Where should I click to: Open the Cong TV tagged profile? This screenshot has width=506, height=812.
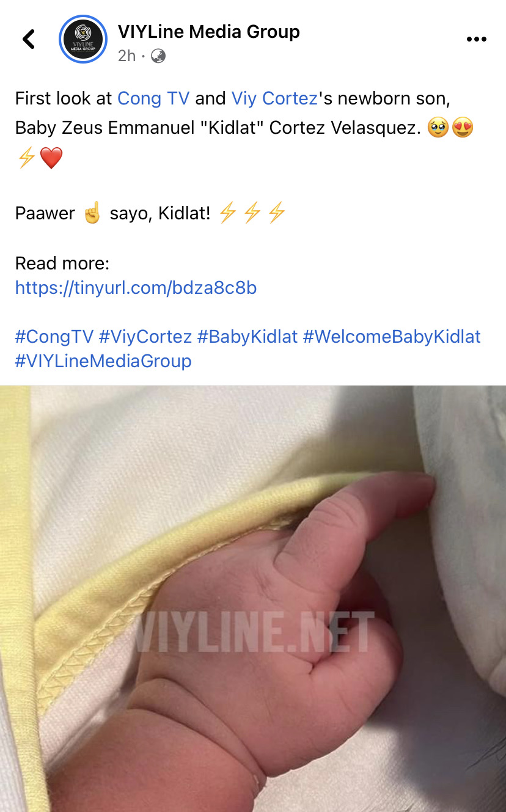153,98
